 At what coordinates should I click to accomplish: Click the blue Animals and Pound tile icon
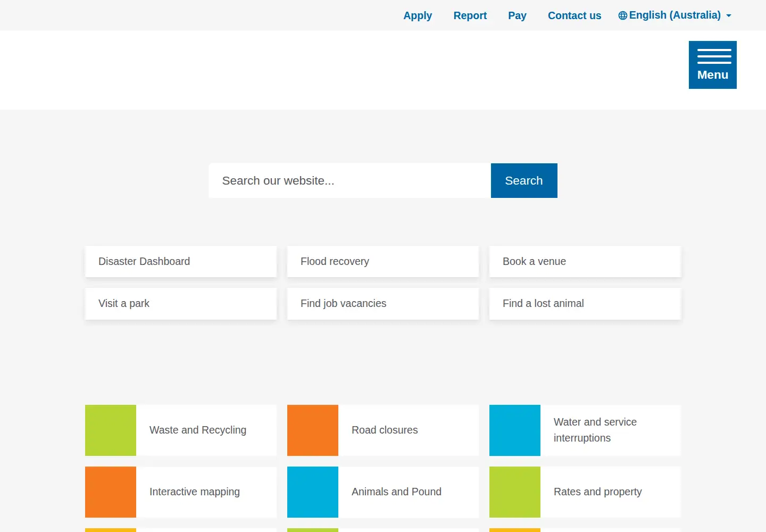click(x=313, y=492)
